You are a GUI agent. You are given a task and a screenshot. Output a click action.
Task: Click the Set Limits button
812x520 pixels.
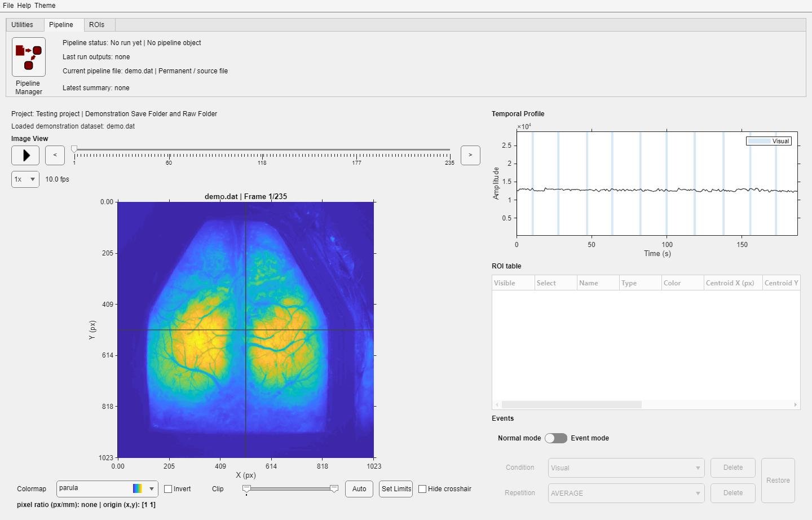[396, 489]
